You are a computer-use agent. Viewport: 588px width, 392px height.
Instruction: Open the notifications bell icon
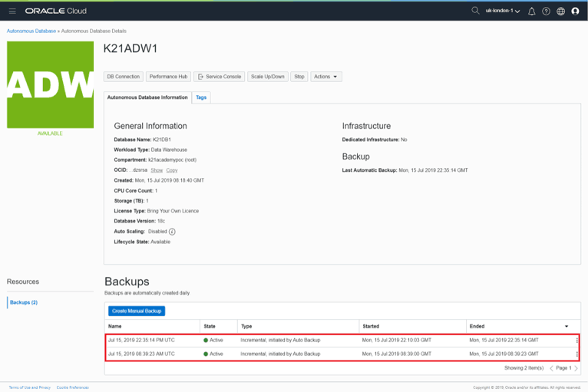coord(531,12)
